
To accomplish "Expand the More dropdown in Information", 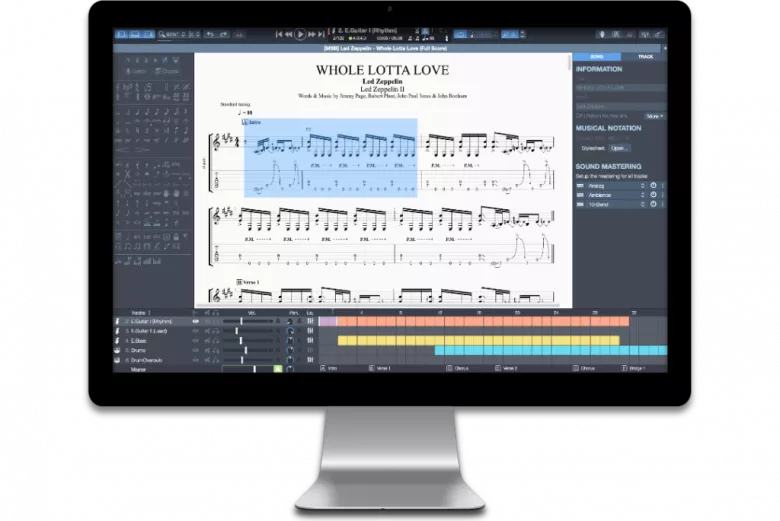I will pyautogui.click(x=655, y=116).
